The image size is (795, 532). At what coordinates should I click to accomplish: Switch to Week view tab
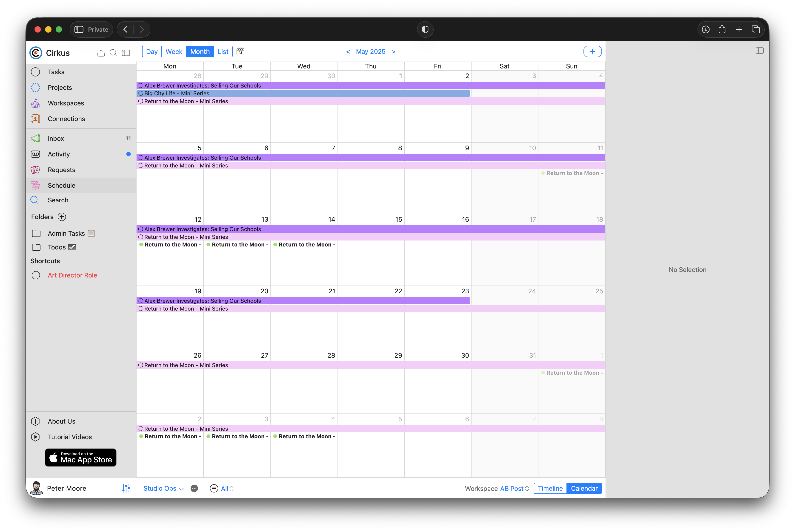click(x=174, y=52)
